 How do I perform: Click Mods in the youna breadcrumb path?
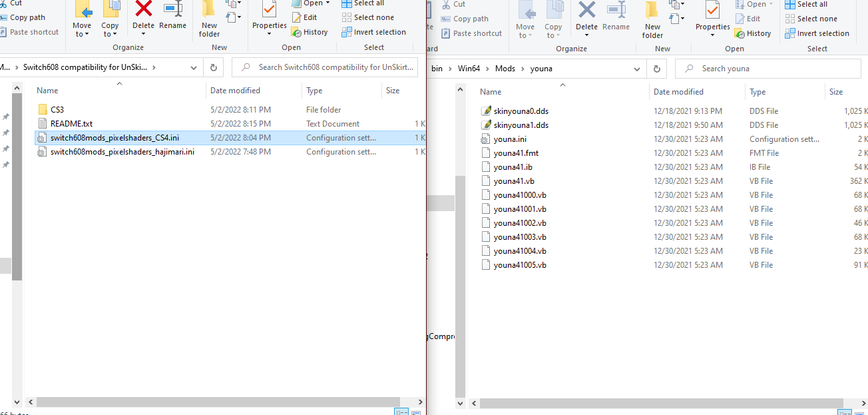click(505, 69)
